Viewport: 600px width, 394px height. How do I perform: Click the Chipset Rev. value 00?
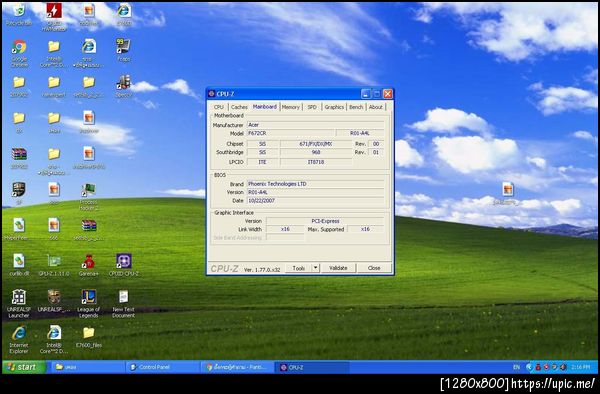click(376, 144)
